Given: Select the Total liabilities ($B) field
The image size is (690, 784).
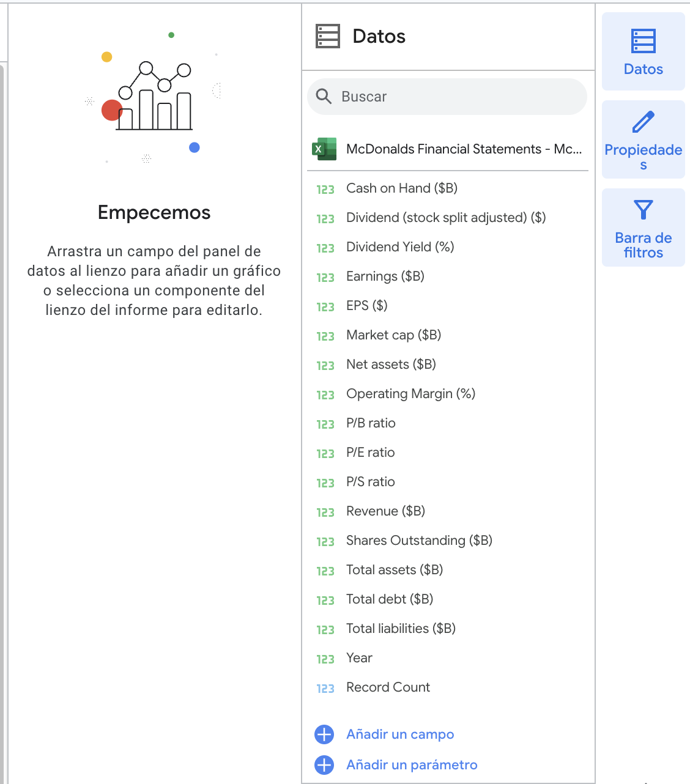Looking at the screenshot, I should point(401,629).
